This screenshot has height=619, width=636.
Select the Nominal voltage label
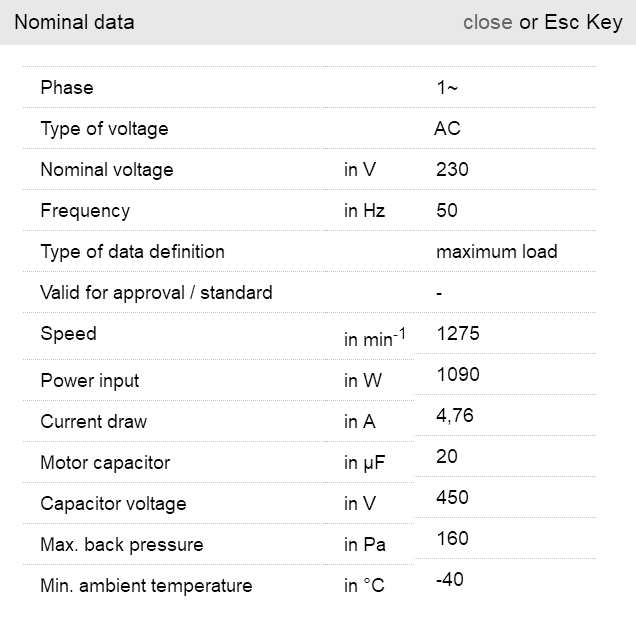coord(107,170)
